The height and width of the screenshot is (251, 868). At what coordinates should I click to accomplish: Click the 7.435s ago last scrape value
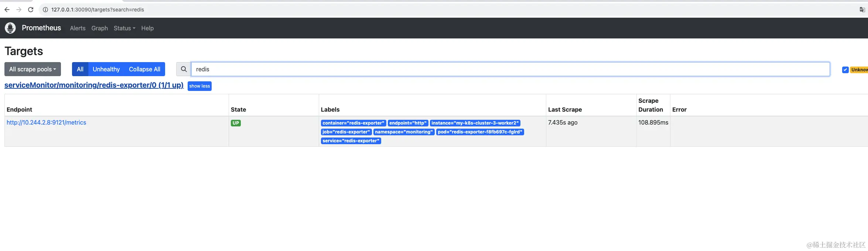point(563,122)
